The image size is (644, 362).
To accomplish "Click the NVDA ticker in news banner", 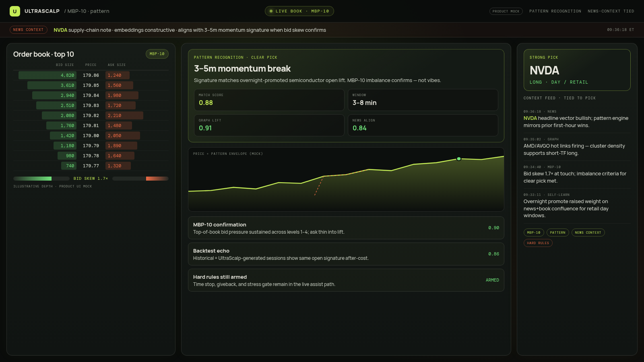I will coord(60,30).
